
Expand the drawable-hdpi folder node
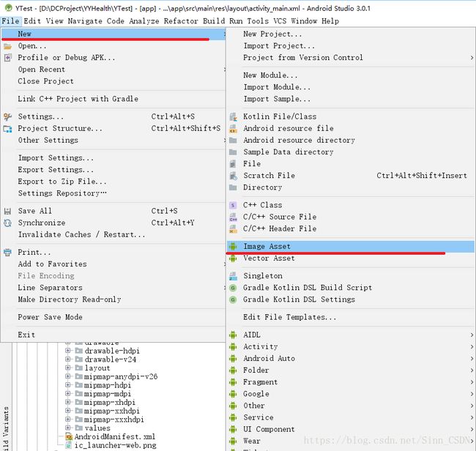[68, 351]
